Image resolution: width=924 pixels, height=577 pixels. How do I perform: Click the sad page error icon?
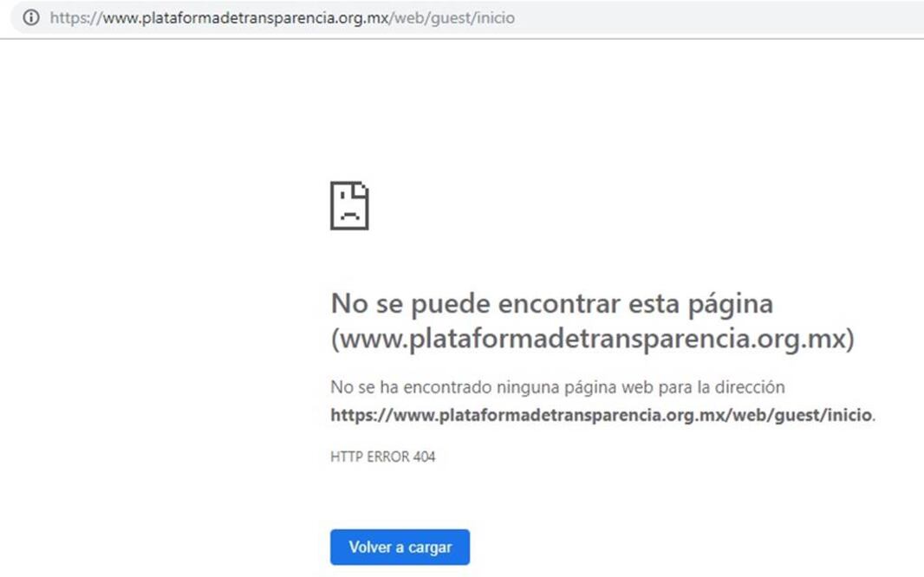349,205
